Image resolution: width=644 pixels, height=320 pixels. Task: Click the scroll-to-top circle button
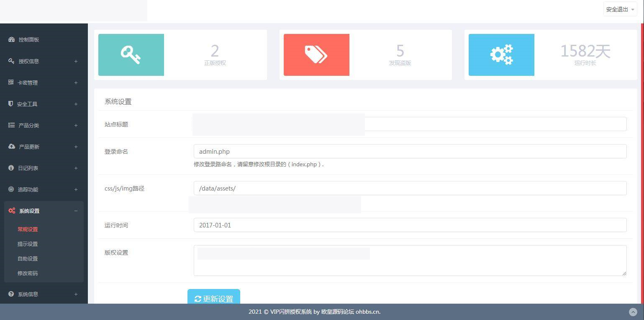pos(633,312)
